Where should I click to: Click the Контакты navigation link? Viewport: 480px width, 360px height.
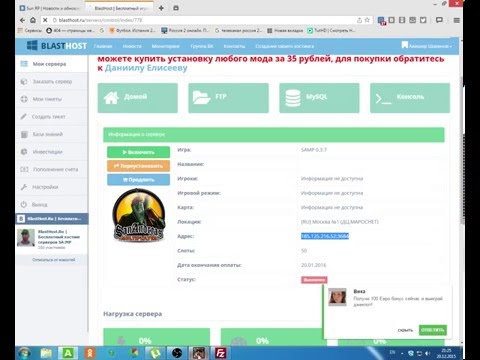pyautogui.click(x=234, y=46)
